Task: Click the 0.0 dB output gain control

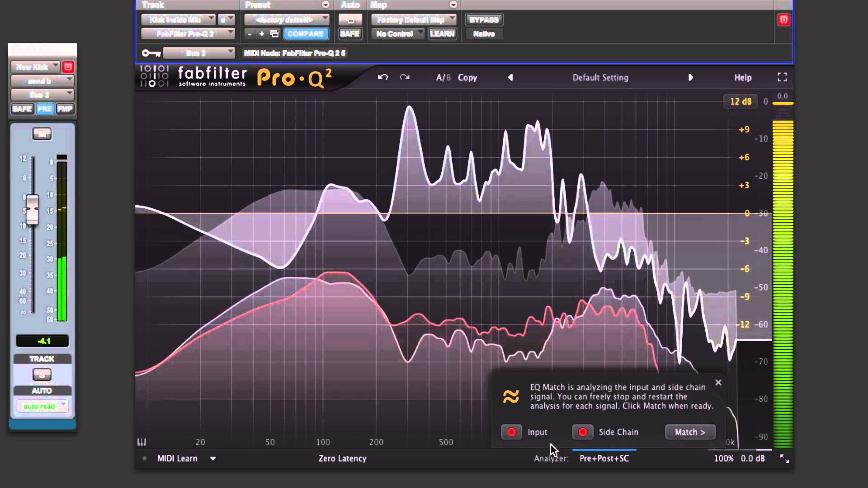Action: coord(753,459)
